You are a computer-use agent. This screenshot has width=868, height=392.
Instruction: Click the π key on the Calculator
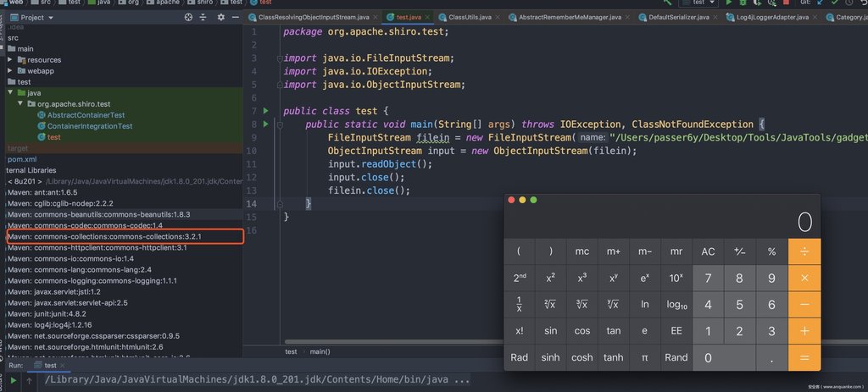(x=645, y=358)
